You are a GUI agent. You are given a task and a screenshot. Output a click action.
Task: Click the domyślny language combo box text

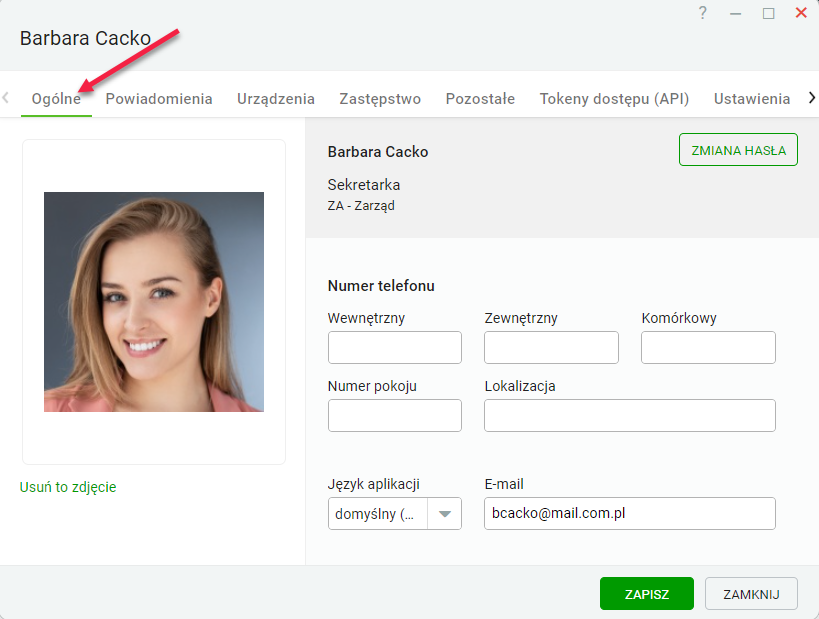377,513
